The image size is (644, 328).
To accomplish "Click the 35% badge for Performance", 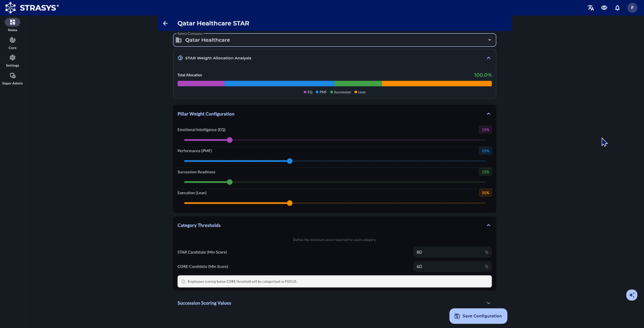I will click(485, 151).
